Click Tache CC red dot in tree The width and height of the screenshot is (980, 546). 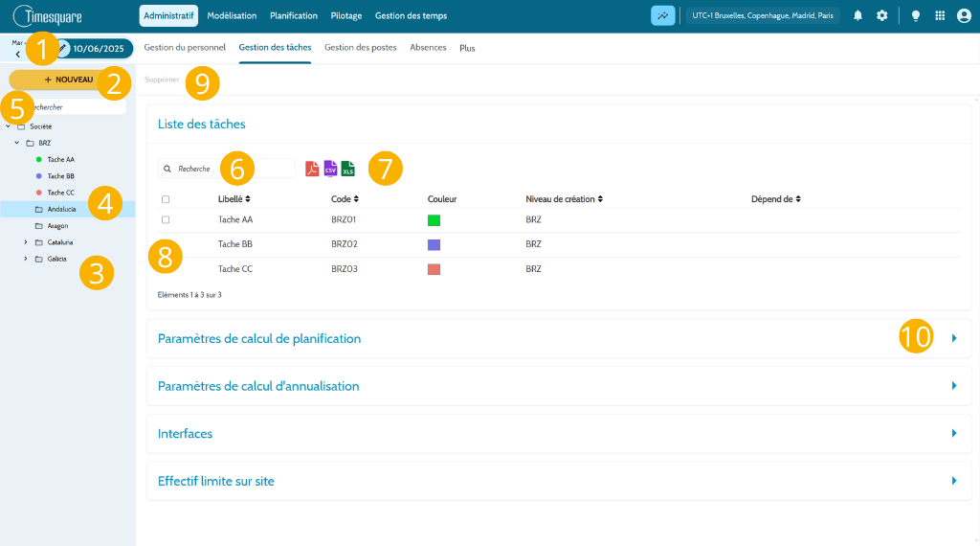point(38,193)
